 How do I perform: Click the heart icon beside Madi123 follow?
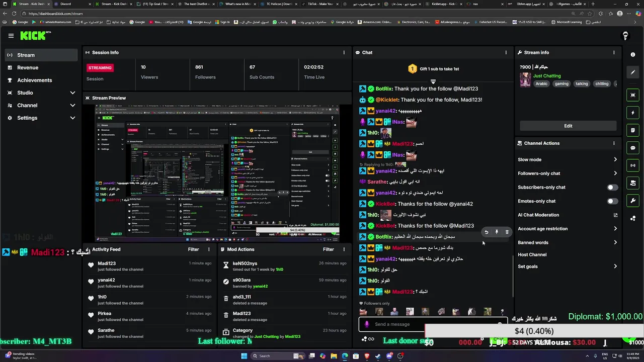click(91, 265)
